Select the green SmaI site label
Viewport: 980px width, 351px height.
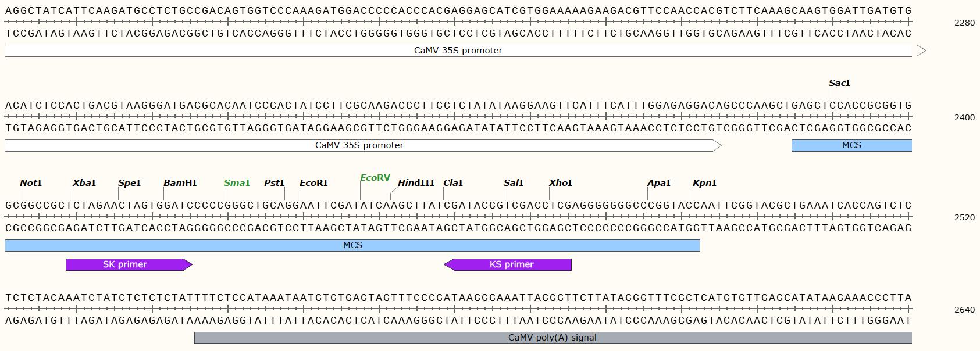click(237, 183)
